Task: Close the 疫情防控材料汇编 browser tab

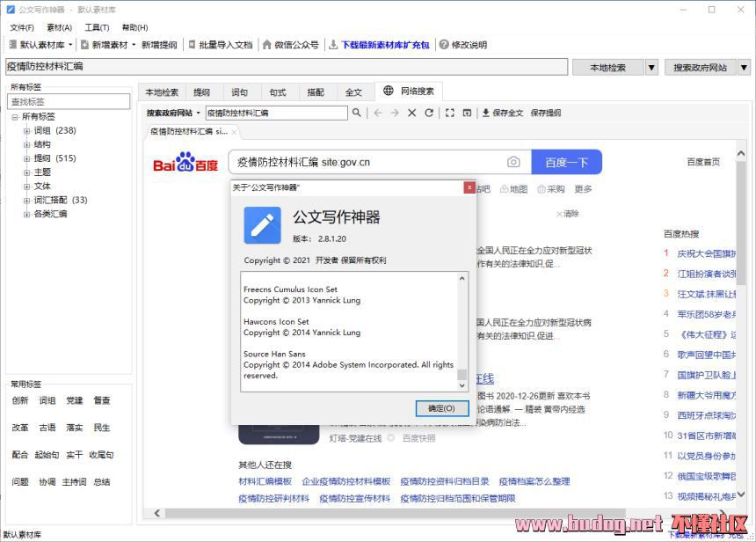Action: pyautogui.click(x=234, y=131)
